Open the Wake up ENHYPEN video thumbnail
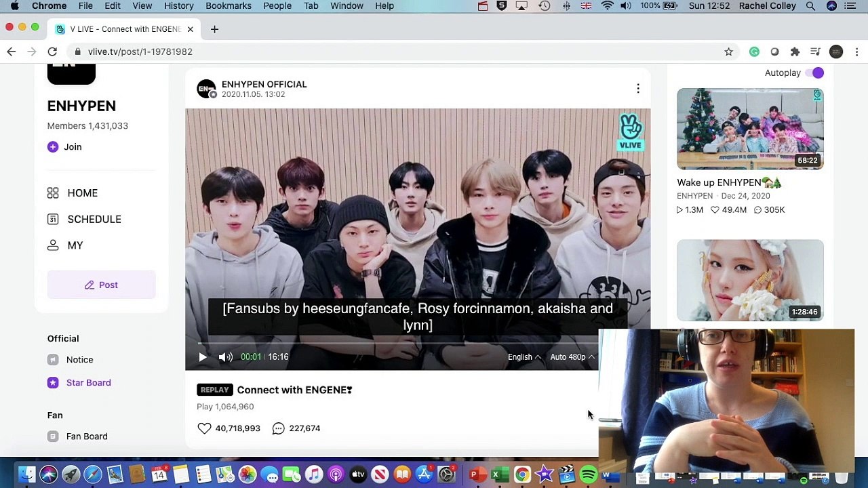The width and height of the screenshot is (868, 488). click(750, 129)
